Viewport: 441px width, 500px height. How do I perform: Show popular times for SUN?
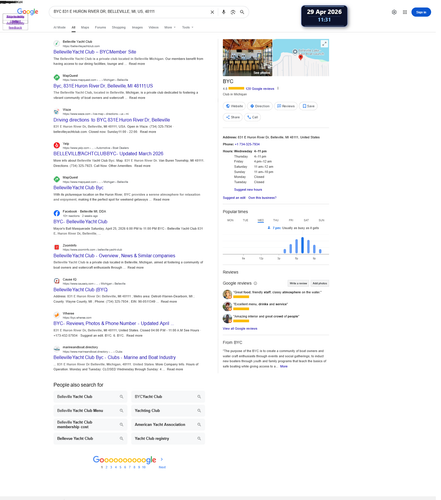point(321,220)
